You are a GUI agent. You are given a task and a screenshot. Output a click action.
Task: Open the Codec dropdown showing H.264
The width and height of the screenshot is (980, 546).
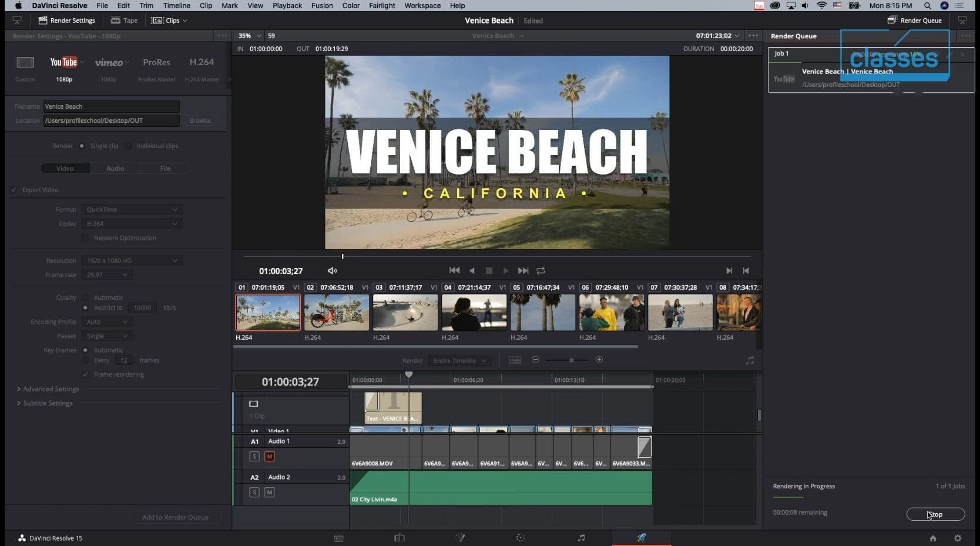tap(132, 224)
